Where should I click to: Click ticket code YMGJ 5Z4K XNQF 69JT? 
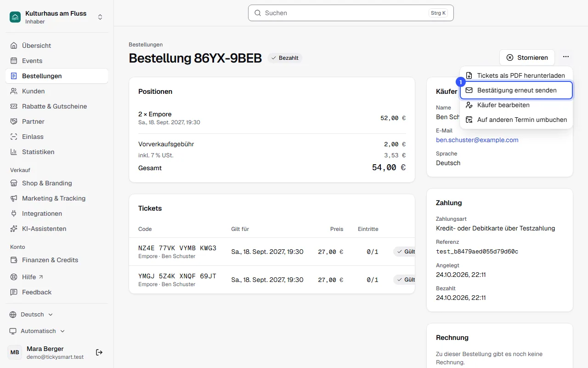click(177, 276)
